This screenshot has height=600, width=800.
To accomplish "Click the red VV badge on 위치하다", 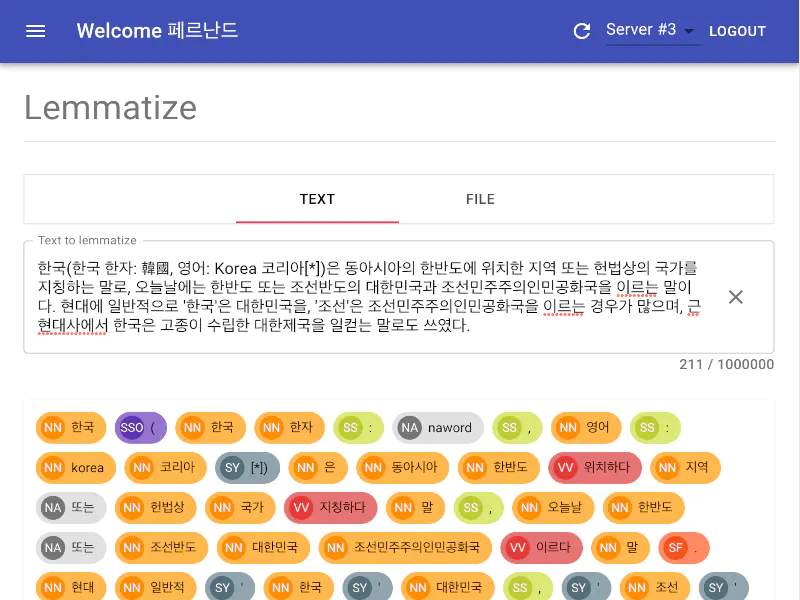I will click(565, 467).
